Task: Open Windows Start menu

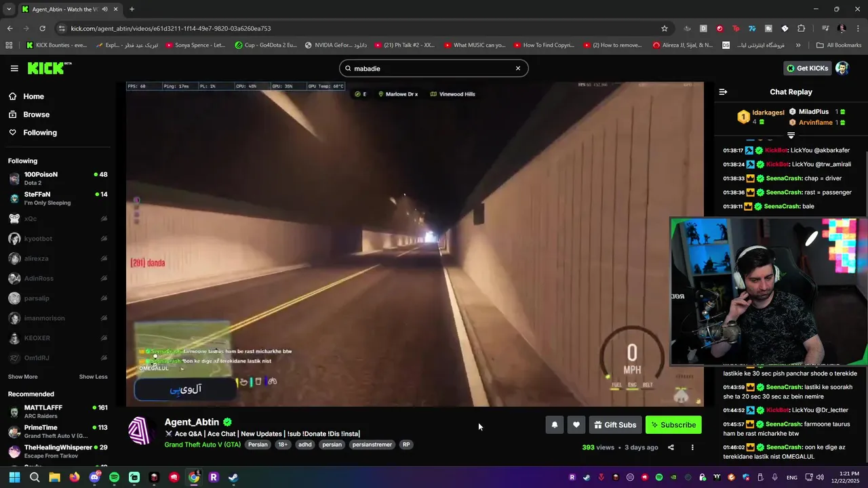Action: click(x=15, y=477)
